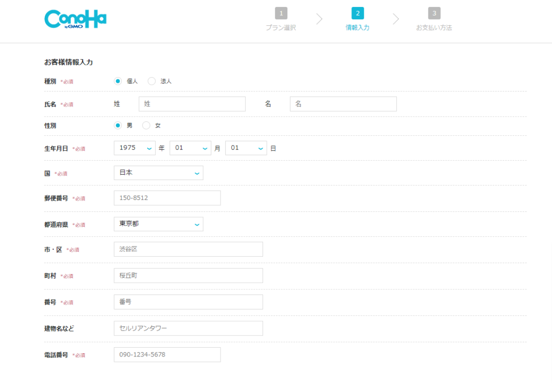The image size is (552, 392).
Task: Click the ConoHa by GMO logo
Action: click(75, 19)
